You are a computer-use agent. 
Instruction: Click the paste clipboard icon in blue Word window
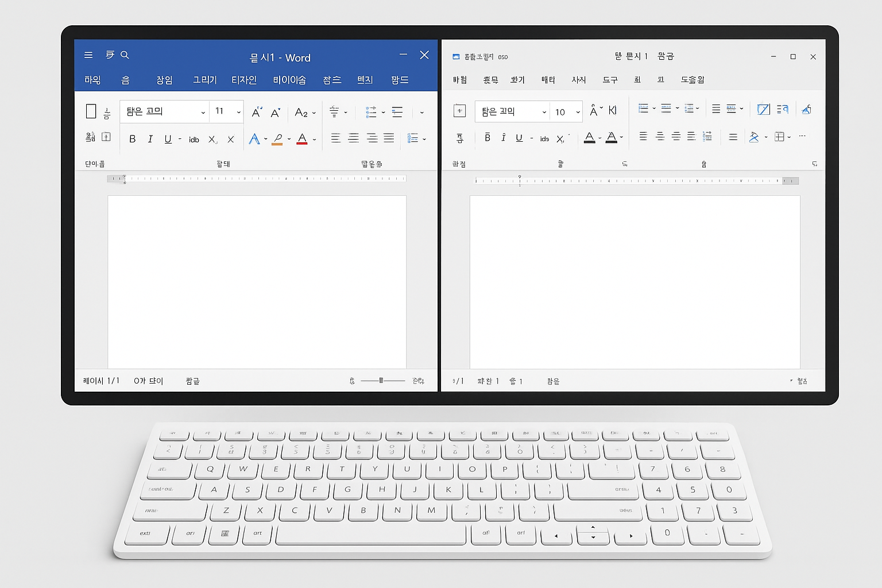point(91,111)
